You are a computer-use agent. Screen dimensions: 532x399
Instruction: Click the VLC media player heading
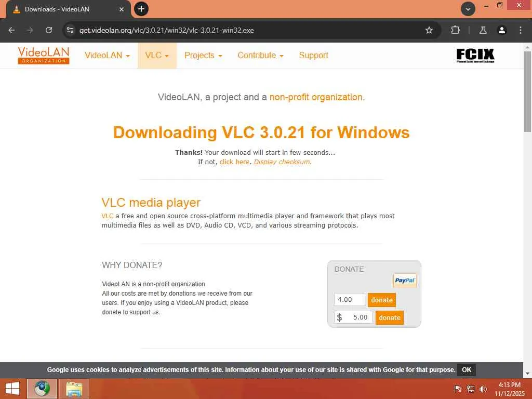point(151,203)
